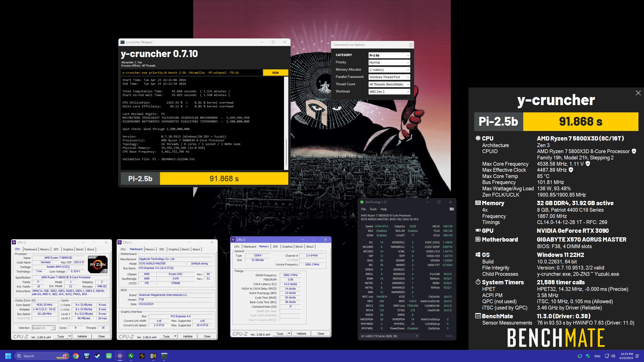Screen dimensions: 644x362
Task: Click Close button in CPU-Z Memory window
Action: point(321,334)
